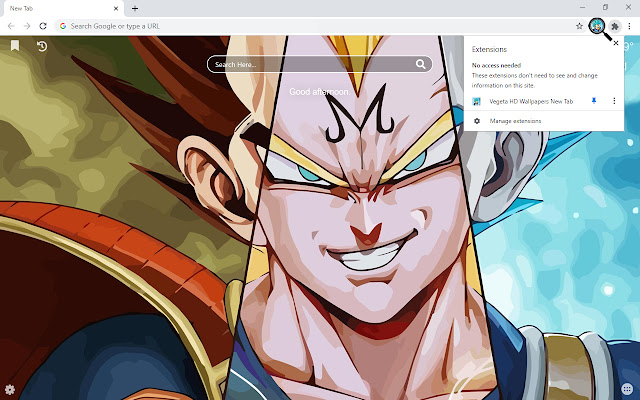This screenshot has width=640, height=400.
Task: Click the pinned Vegeta extension toolbar icon
Action: coord(597,26)
